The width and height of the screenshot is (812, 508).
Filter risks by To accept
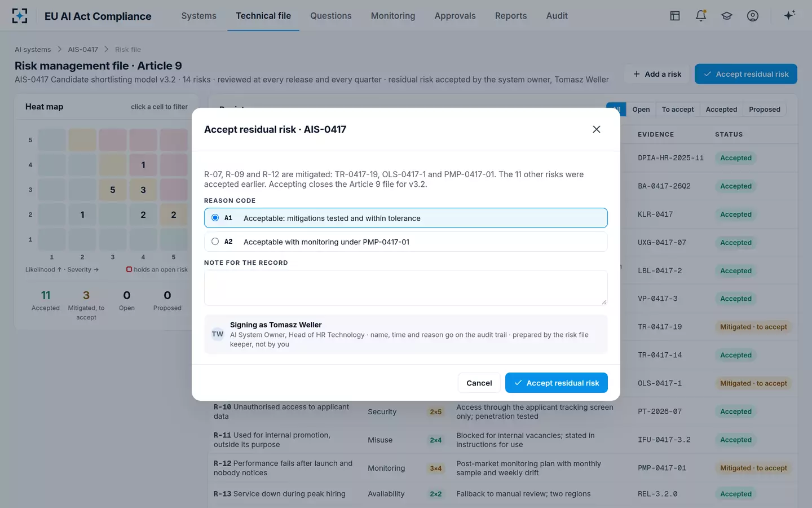[678, 110]
